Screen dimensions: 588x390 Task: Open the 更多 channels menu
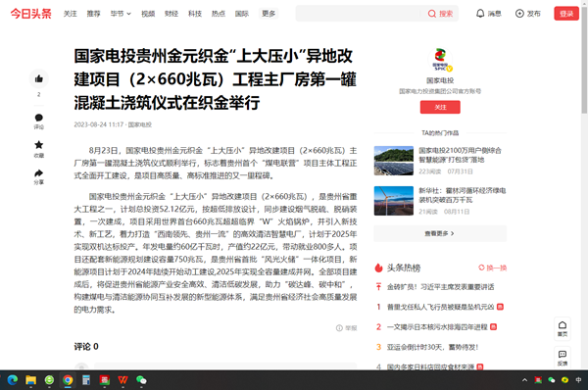[x=269, y=14]
